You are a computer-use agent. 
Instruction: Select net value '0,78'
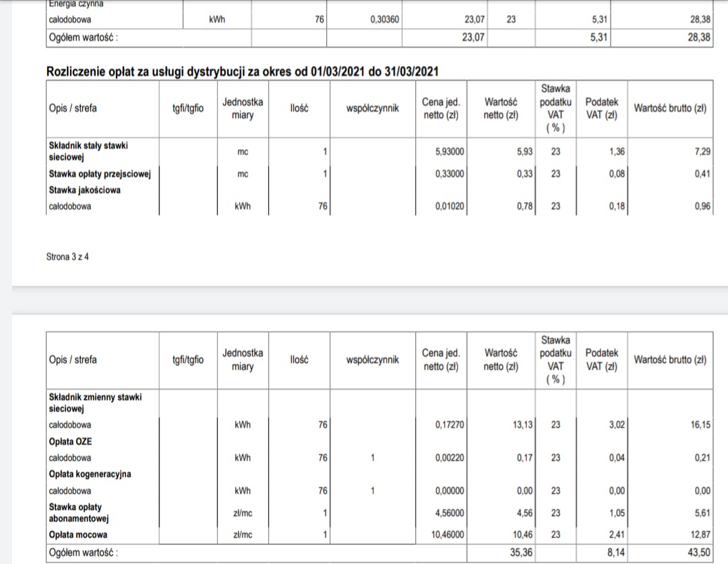coord(524,206)
